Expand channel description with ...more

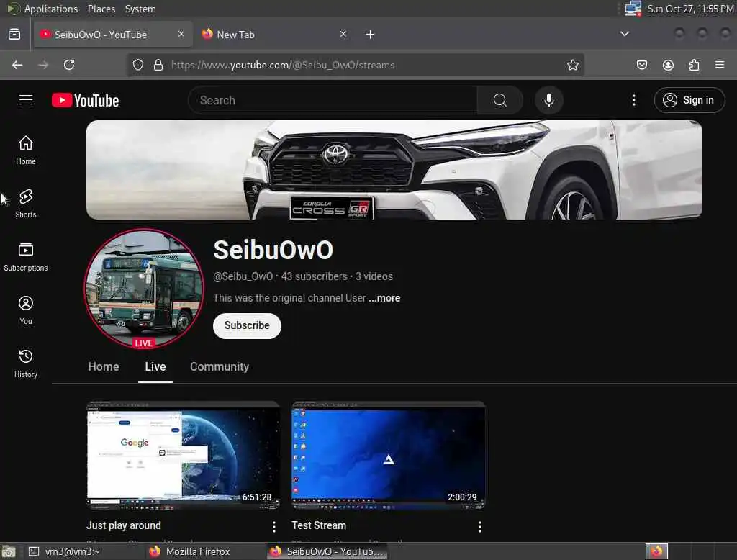[384, 298]
